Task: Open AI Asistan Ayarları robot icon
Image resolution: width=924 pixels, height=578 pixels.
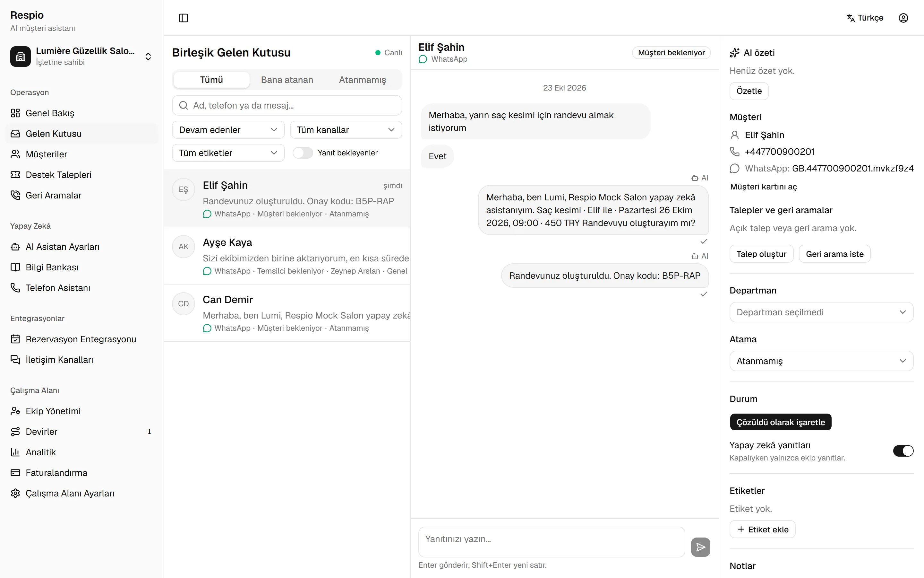Action: [15, 247]
